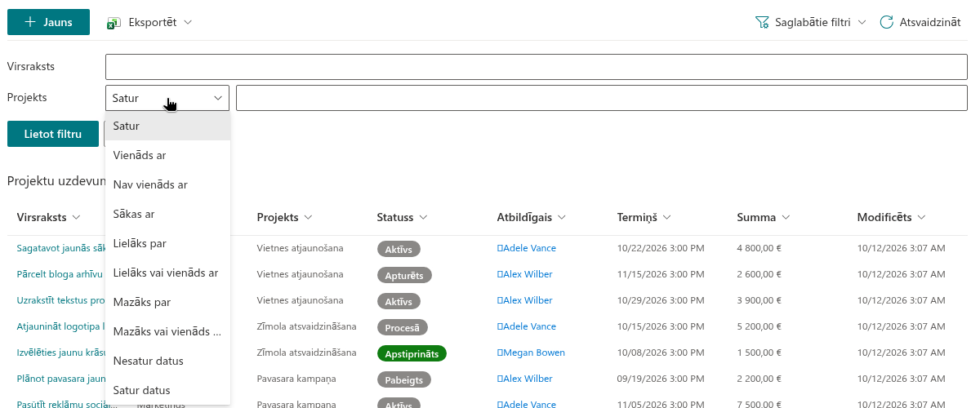The height and width of the screenshot is (408, 980).
Task: Click the Jauns button
Action: pyautogui.click(x=48, y=22)
